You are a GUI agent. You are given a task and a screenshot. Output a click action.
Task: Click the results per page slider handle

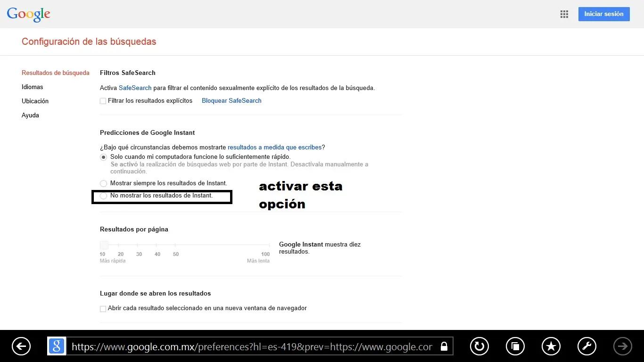coord(104,245)
